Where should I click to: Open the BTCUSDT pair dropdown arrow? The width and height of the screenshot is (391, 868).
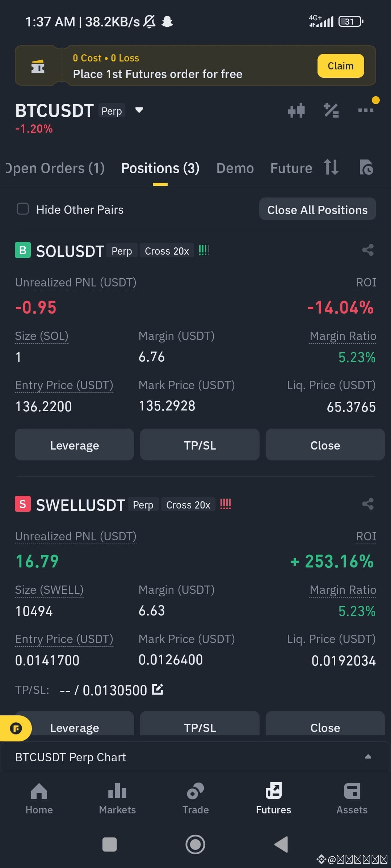(x=139, y=110)
